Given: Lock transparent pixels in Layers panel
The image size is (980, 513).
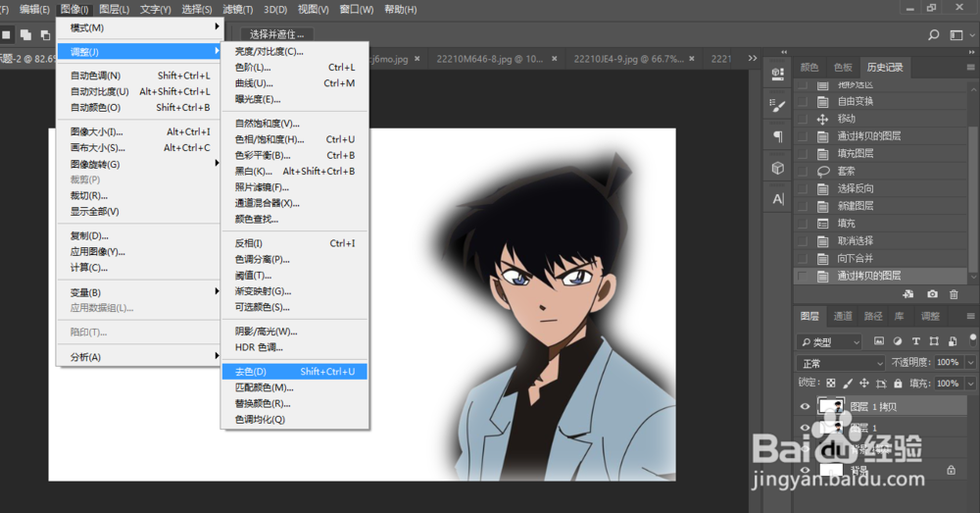Looking at the screenshot, I should (831, 383).
